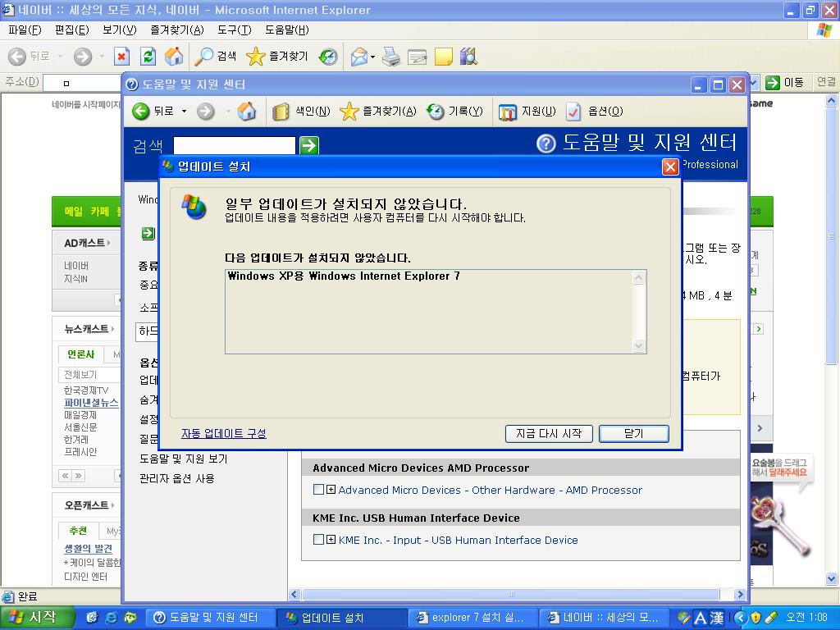
Task: Click 닫기 button in the update dialog
Action: (634, 433)
